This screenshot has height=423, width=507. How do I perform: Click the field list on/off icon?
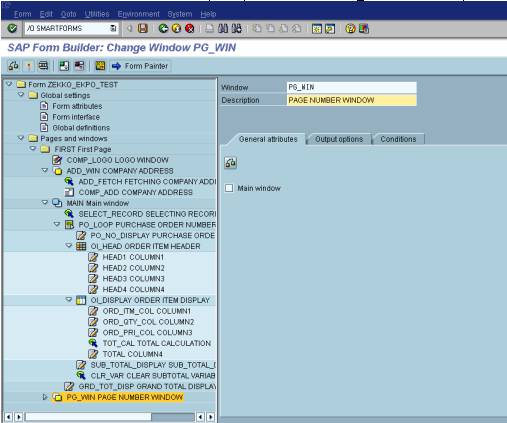(x=79, y=66)
